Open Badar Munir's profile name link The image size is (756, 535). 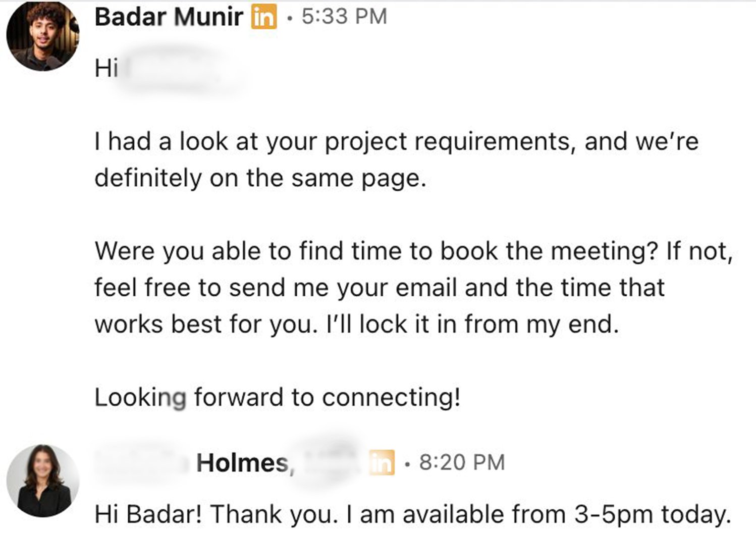169,17
